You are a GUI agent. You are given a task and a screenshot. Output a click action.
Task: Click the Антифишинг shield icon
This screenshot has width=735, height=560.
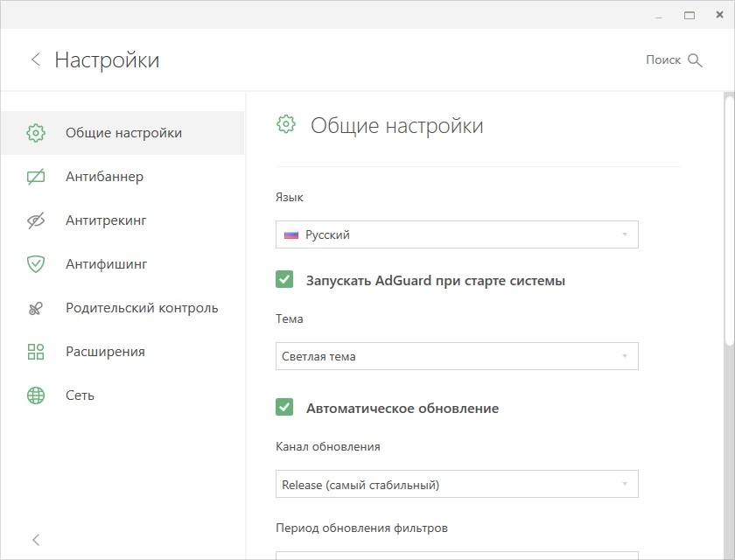click(36, 264)
